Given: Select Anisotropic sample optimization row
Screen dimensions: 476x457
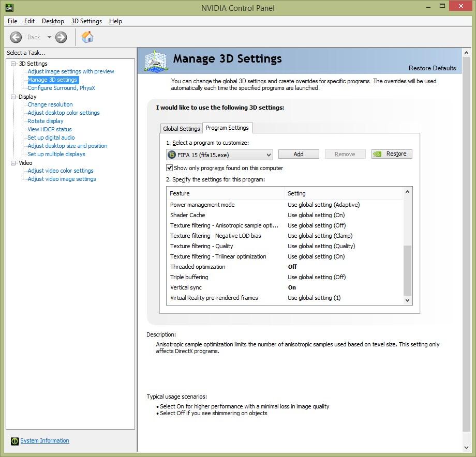Looking at the screenshot, I should pyautogui.click(x=285, y=225).
